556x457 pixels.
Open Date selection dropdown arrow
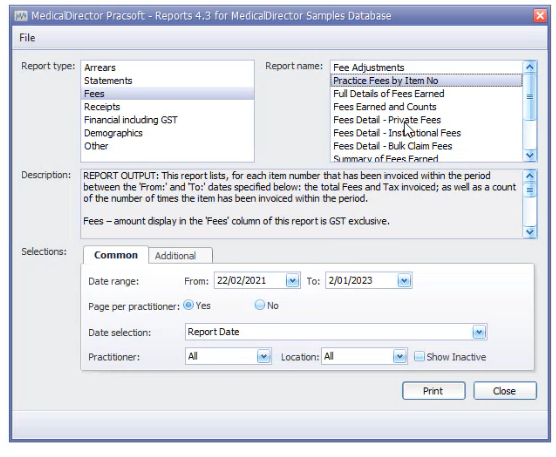click(x=479, y=332)
